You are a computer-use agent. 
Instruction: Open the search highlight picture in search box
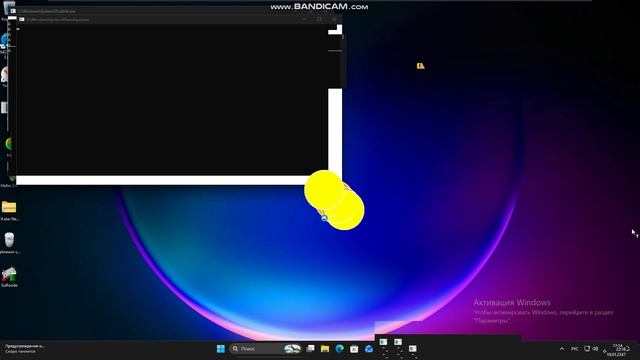click(292, 349)
